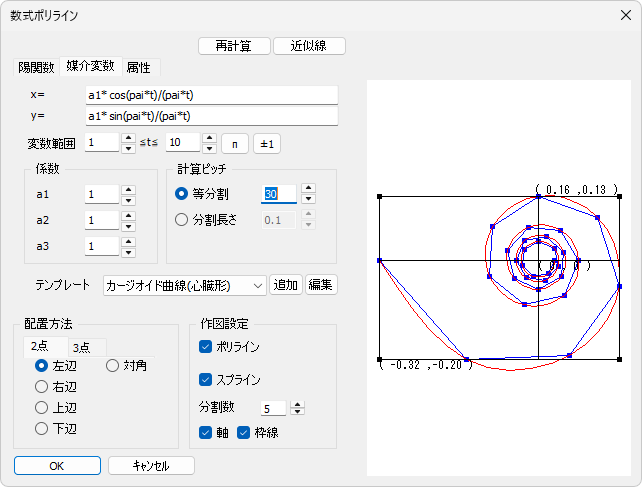The height and width of the screenshot is (487, 642).
Task: Click the x= formula input field
Action: tap(212, 95)
